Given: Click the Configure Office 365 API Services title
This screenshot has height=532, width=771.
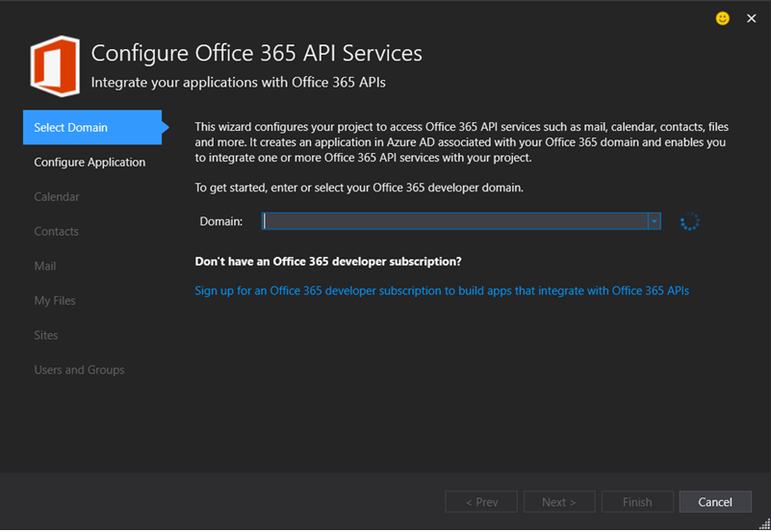Looking at the screenshot, I should [256, 53].
